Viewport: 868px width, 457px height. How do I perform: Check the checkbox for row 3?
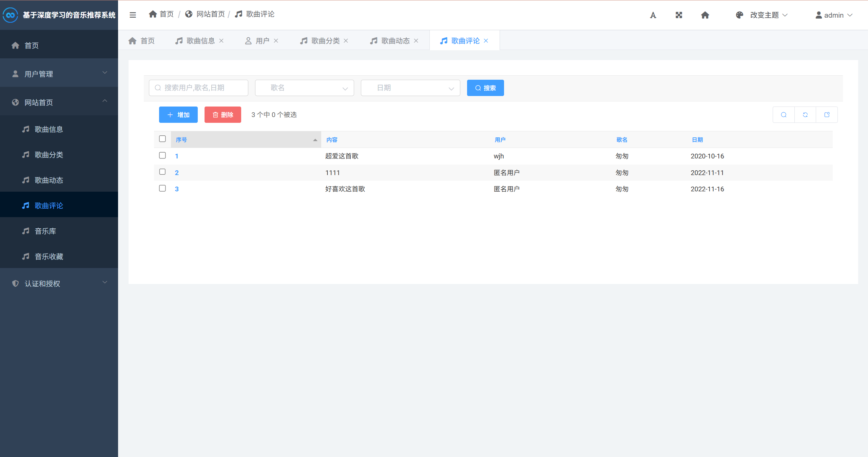click(x=162, y=188)
